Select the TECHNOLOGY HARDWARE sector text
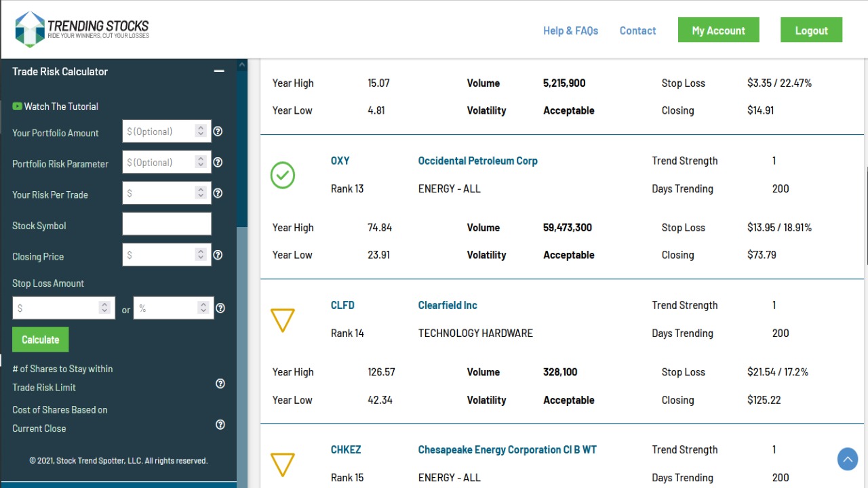Viewport: 868px width, 488px height. 475,333
